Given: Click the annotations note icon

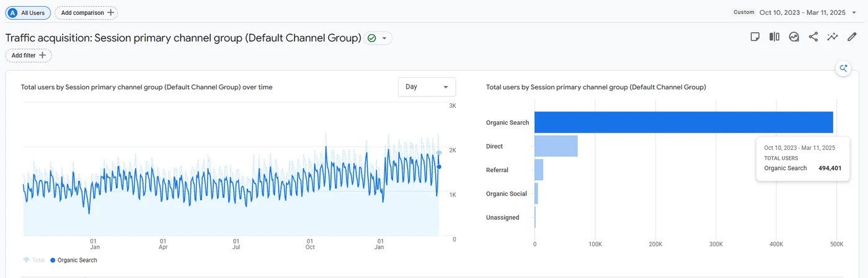Looking at the screenshot, I should coord(755,37).
